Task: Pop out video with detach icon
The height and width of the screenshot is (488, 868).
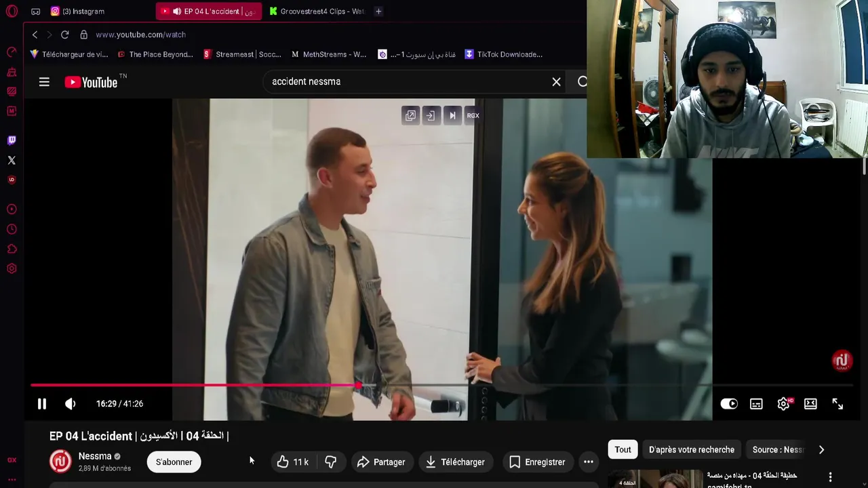Action: coord(410,116)
